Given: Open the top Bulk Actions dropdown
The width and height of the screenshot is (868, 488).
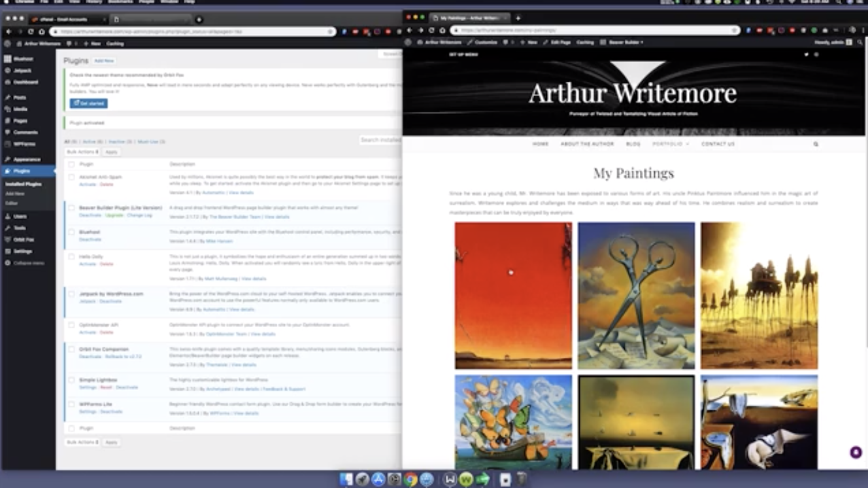Looking at the screenshot, I should tap(82, 152).
